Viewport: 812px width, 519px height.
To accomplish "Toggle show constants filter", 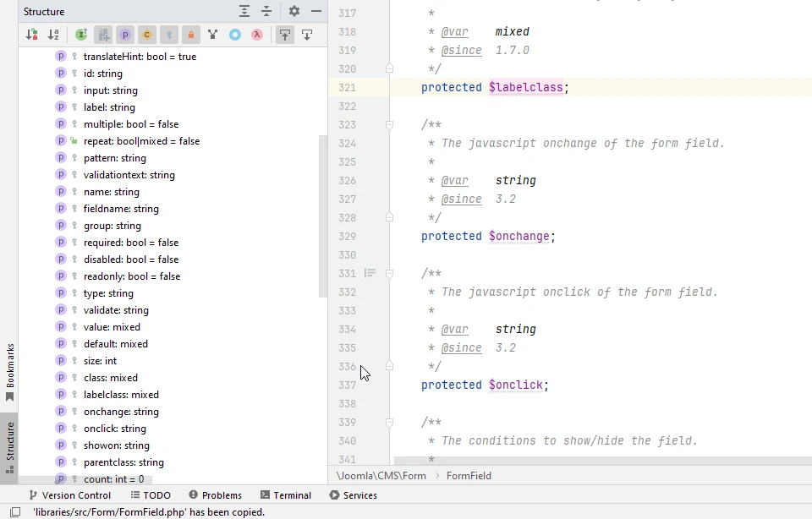I will [147, 35].
